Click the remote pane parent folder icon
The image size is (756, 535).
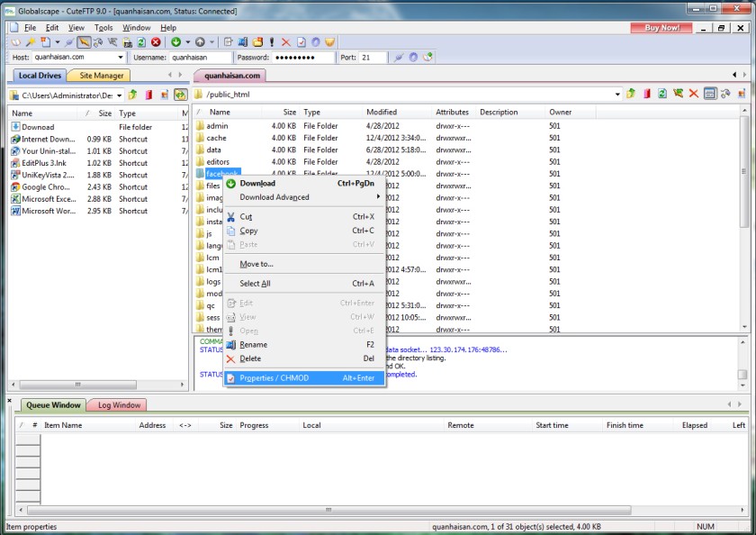[x=631, y=94]
